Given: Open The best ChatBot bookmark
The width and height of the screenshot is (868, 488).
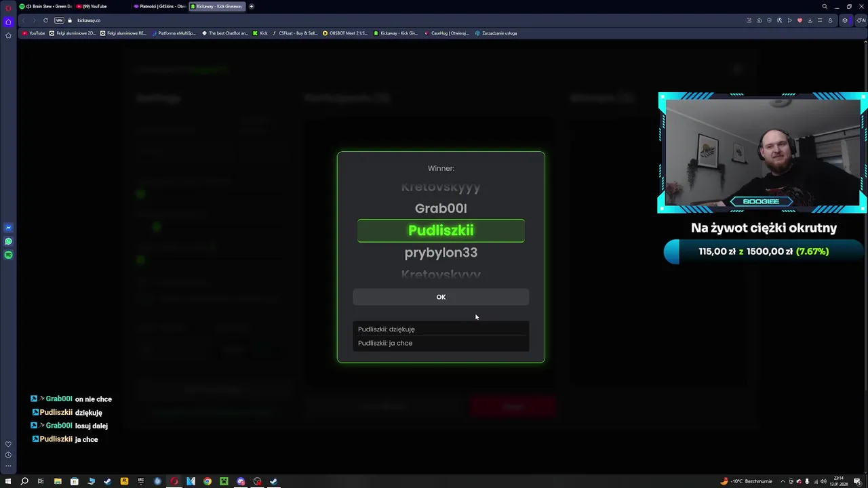Looking at the screenshot, I should tap(225, 33).
